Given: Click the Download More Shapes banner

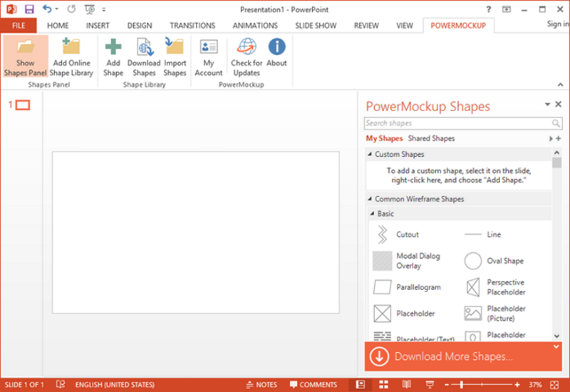Looking at the screenshot, I should click(463, 356).
